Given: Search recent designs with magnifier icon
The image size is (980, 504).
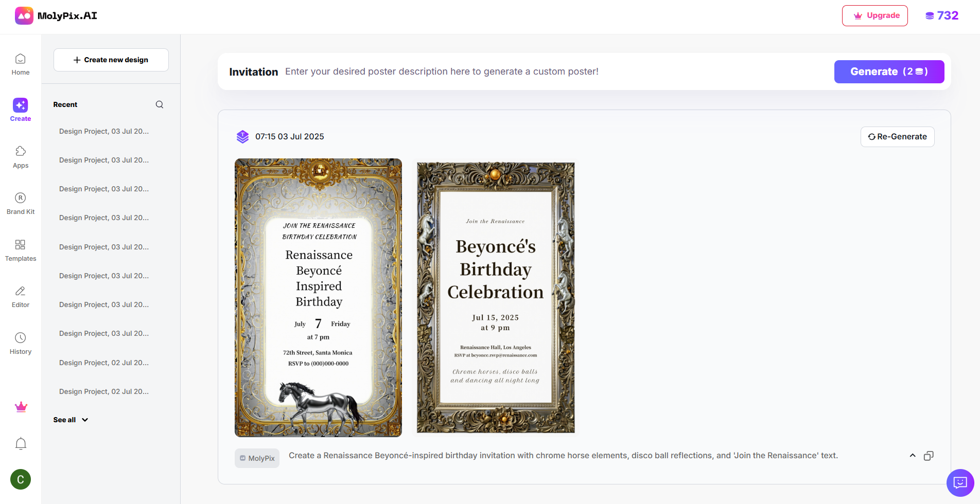Looking at the screenshot, I should 160,104.
